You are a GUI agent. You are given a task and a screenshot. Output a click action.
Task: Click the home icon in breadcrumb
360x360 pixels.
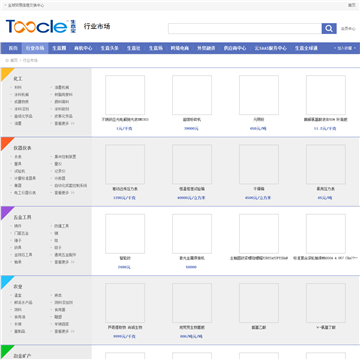point(7,61)
